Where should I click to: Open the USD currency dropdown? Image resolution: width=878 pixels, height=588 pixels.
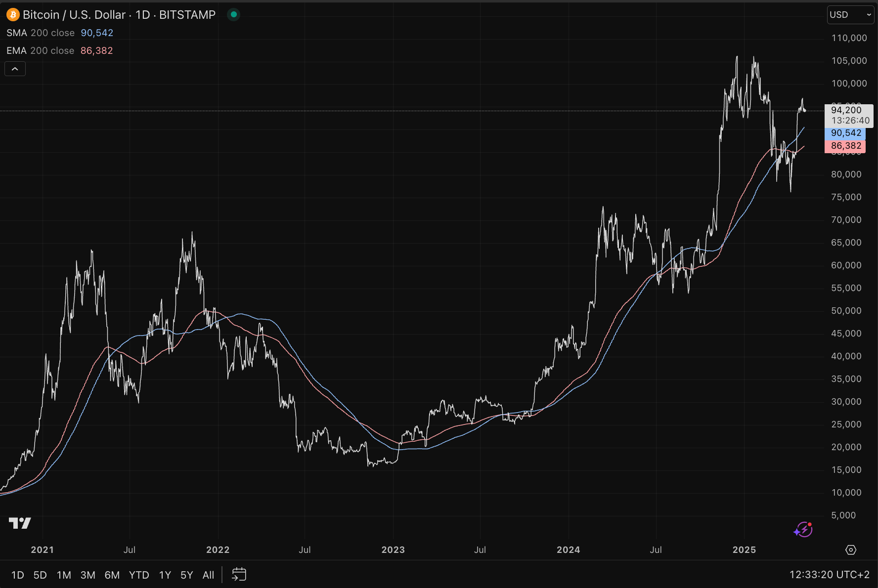[849, 14]
